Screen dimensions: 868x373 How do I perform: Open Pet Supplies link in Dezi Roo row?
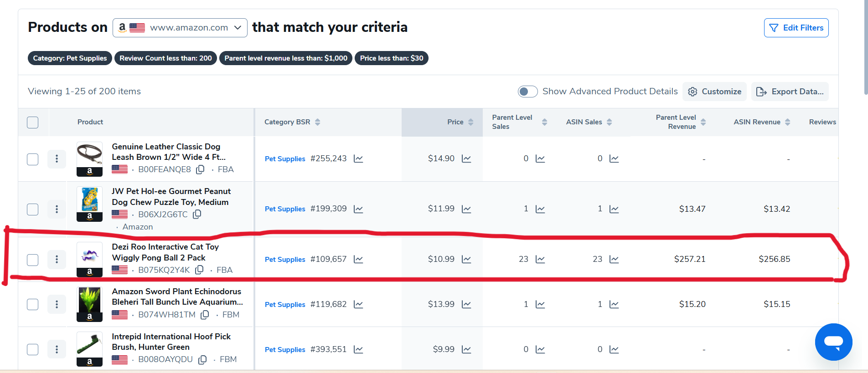pyautogui.click(x=285, y=260)
